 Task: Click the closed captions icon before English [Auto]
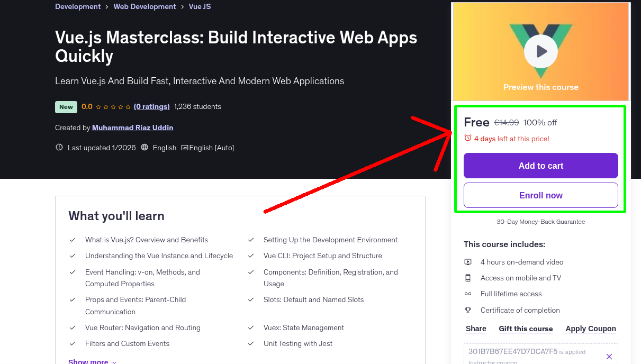click(184, 148)
